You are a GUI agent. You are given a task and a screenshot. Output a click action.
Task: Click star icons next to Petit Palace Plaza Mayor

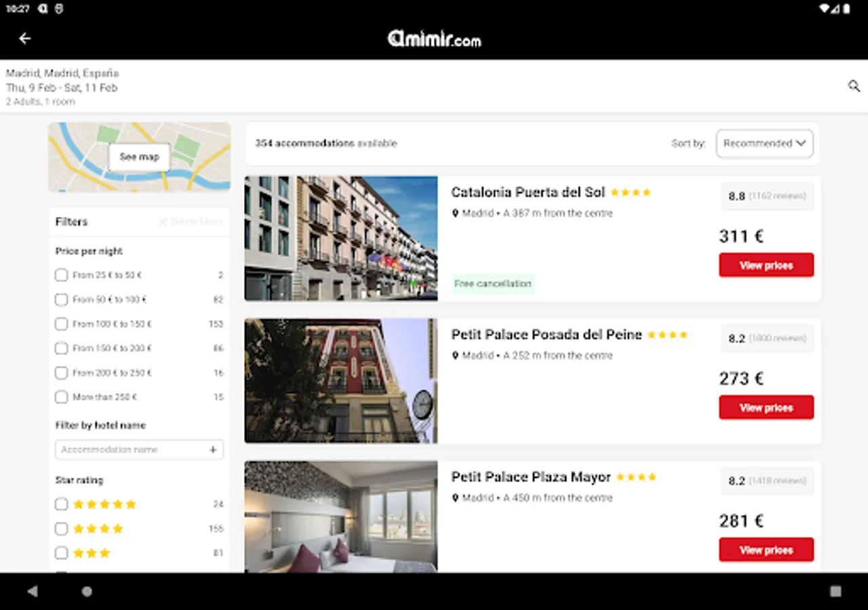[636, 477]
